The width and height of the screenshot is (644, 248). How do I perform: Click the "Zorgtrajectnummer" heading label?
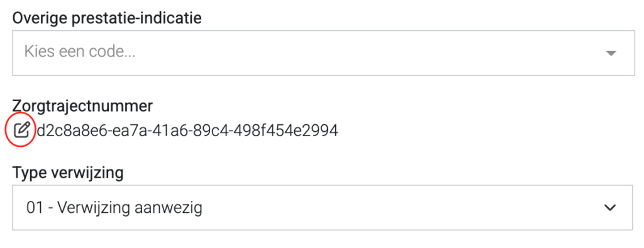82,107
